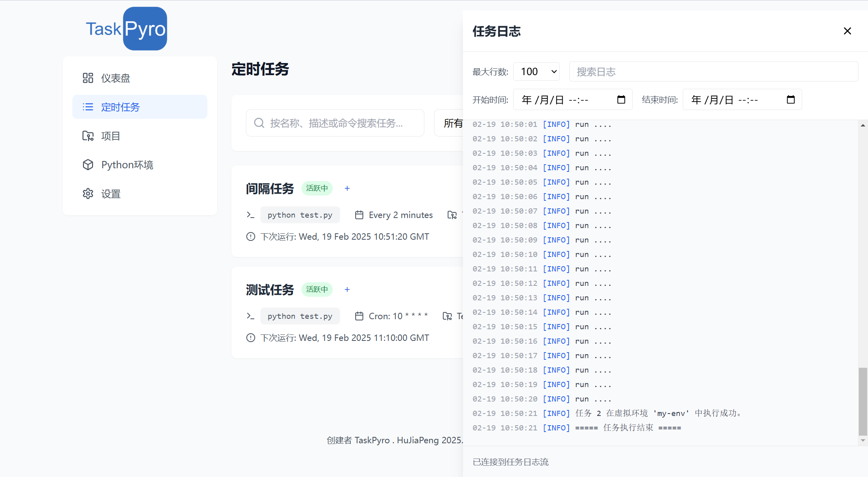Image resolution: width=868 pixels, height=477 pixels.
Task: Open the 所有 status filter dropdown
Action: pos(453,123)
